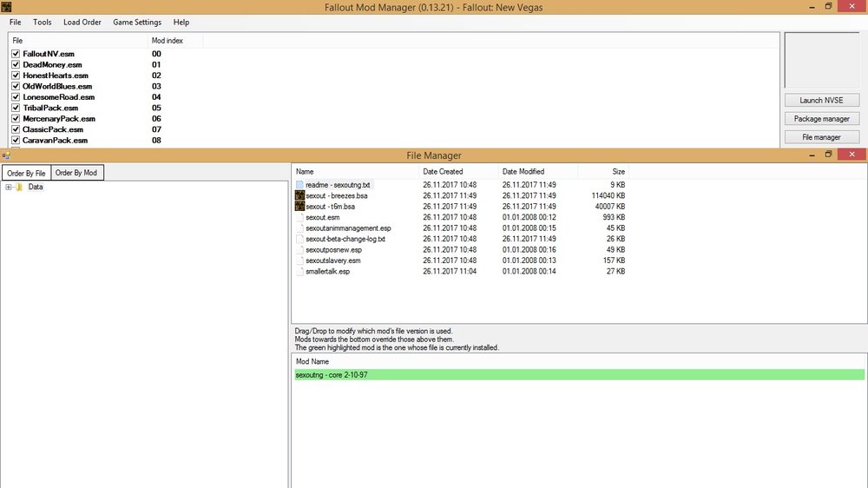The width and height of the screenshot is (868, 488).
Task: Switch to the Order By File tab
Action: tap(26, 173)
